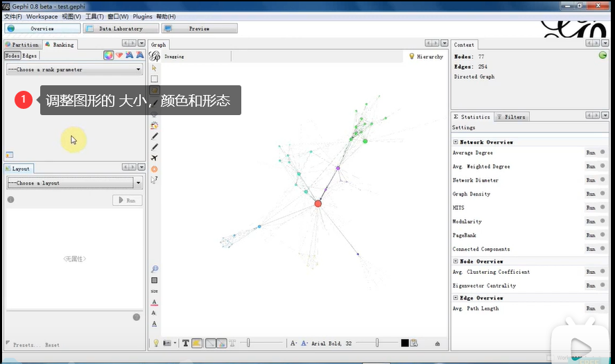Select the label size ranking icon
Viewport: 615px width, 364px height.
tap(139, 55)
